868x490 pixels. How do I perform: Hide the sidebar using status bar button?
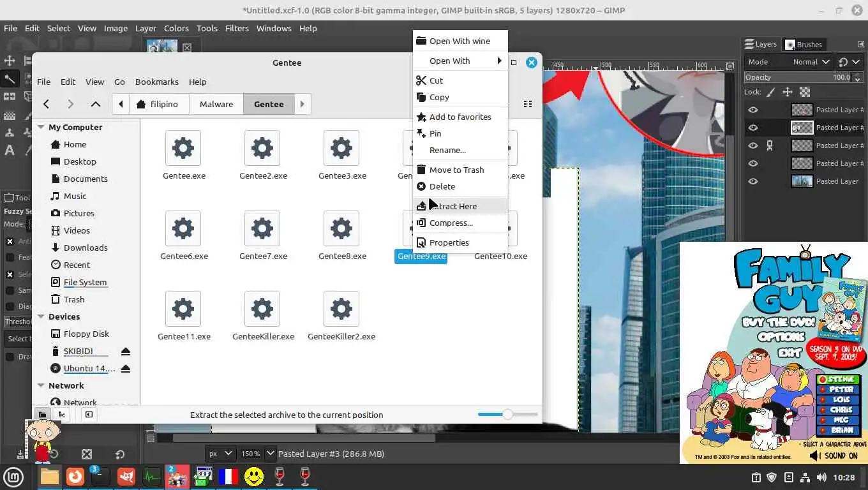tap(89, 415)
